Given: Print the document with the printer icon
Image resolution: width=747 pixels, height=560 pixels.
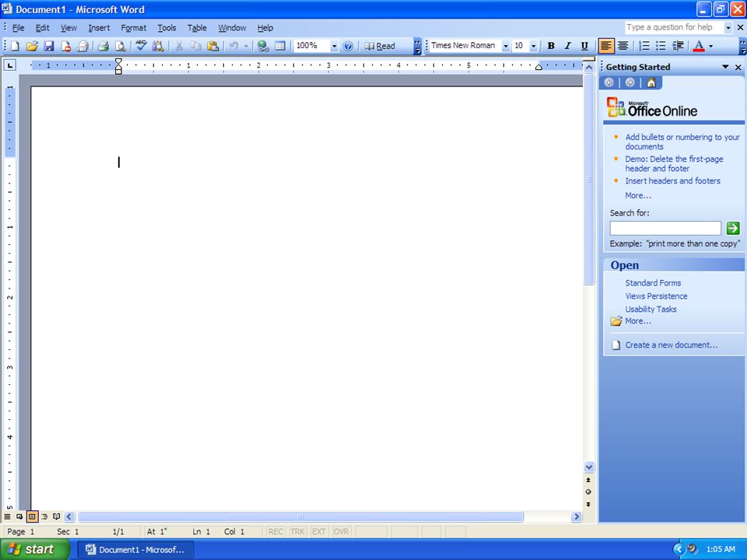Looking at the screenshot, I should click(103, 46).
